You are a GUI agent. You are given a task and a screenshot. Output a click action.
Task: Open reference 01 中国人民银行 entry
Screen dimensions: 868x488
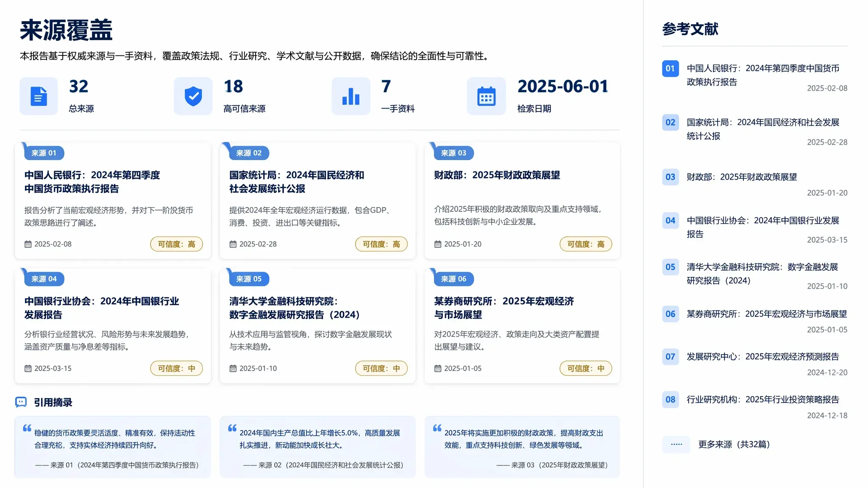coord(755,78)
